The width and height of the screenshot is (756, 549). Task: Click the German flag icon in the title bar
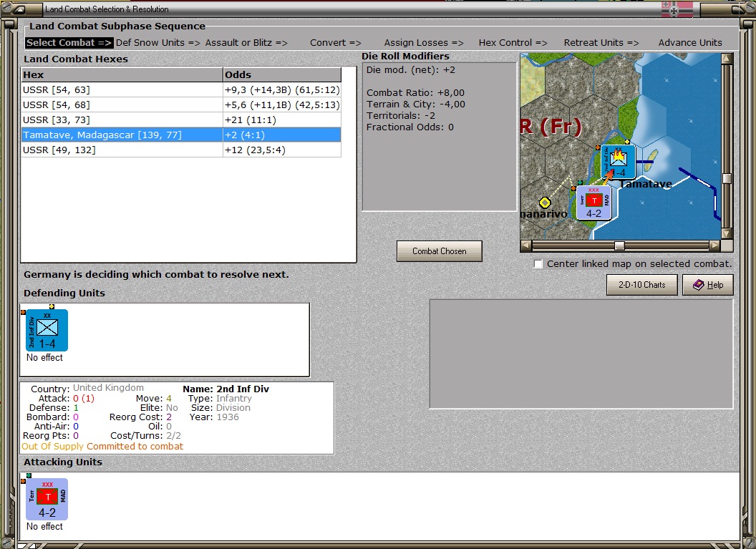tap(677, 9)
